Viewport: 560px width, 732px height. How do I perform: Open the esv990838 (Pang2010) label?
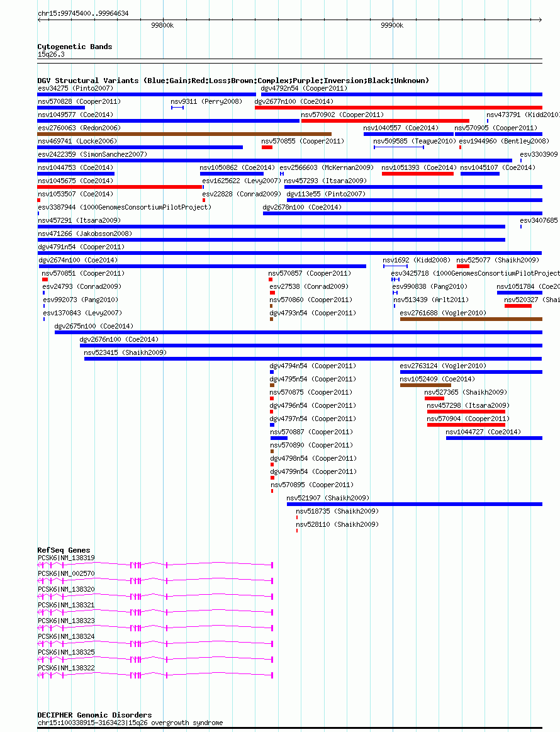430,286
